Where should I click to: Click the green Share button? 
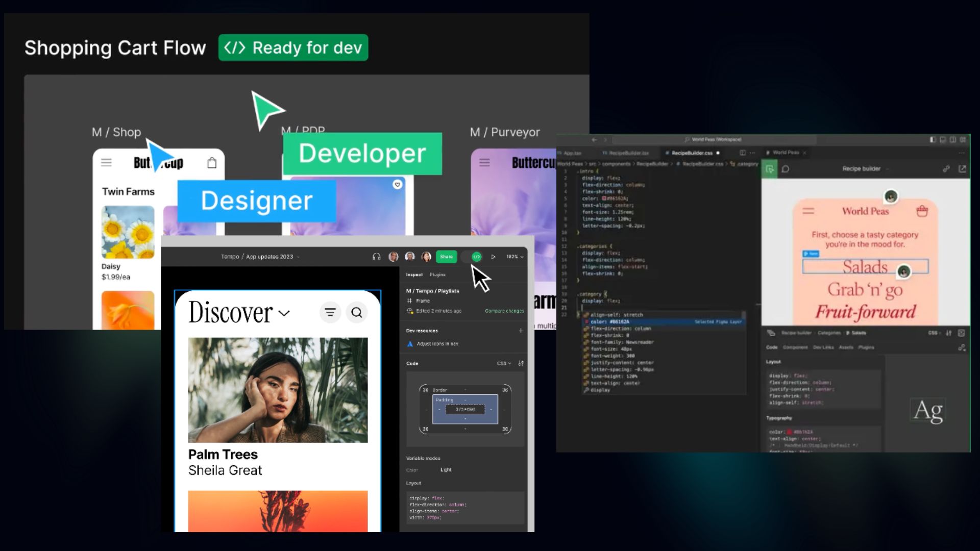point(446,257)
